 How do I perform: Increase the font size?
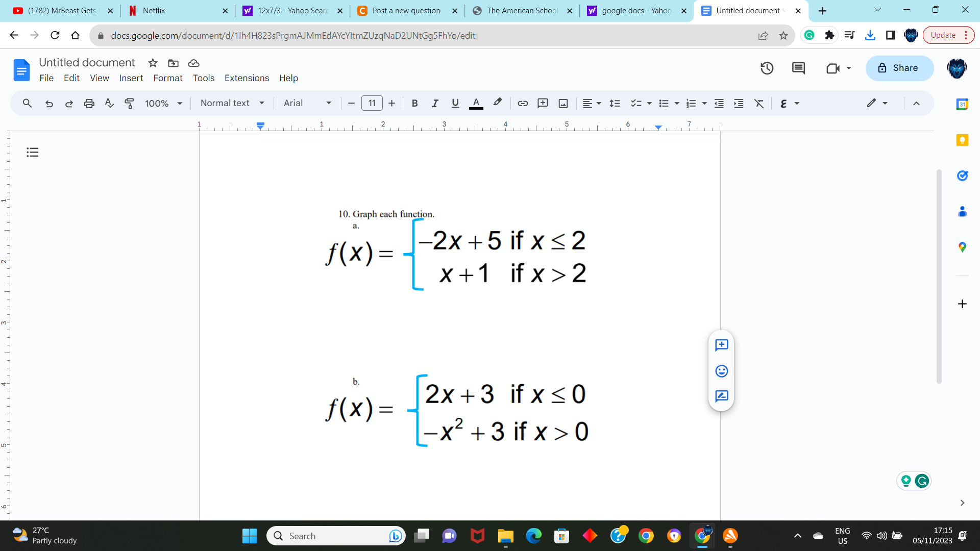coord(391,104)
